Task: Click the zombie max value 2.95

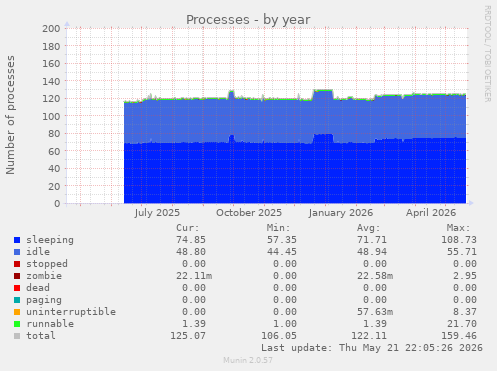Action: point(465,276)
